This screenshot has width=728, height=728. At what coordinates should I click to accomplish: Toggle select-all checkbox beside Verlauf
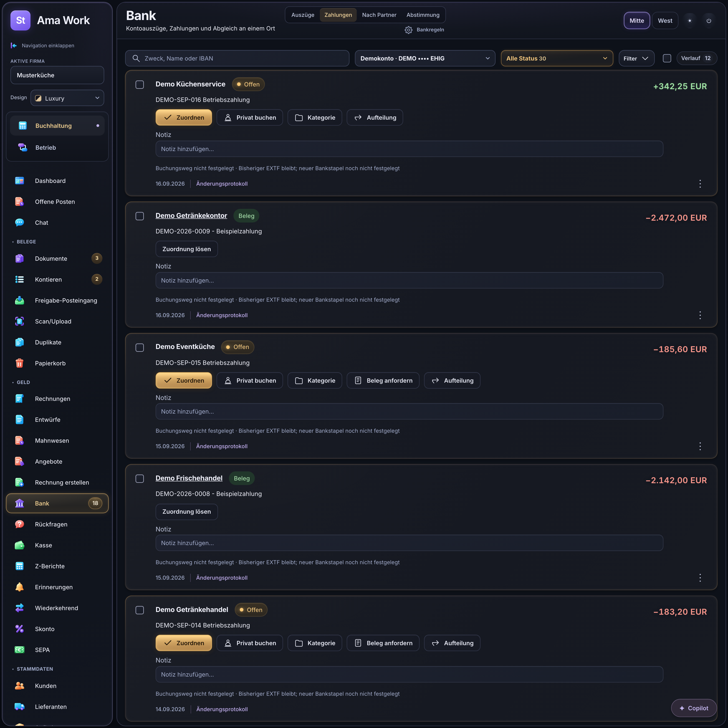tap(667, 58)
